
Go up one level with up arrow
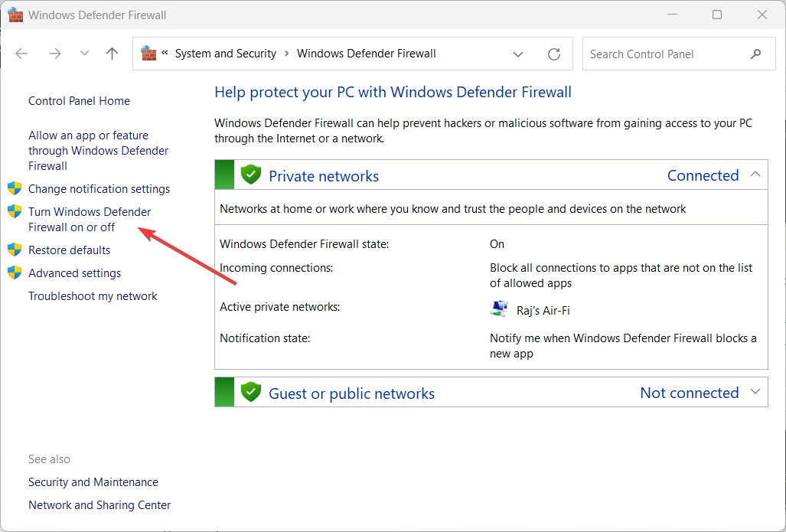point(113,54)
